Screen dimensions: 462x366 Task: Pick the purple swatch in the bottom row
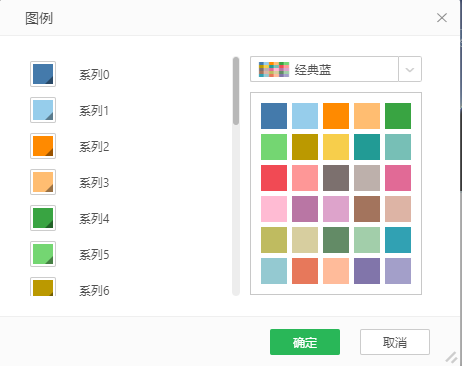coord(367,271)
